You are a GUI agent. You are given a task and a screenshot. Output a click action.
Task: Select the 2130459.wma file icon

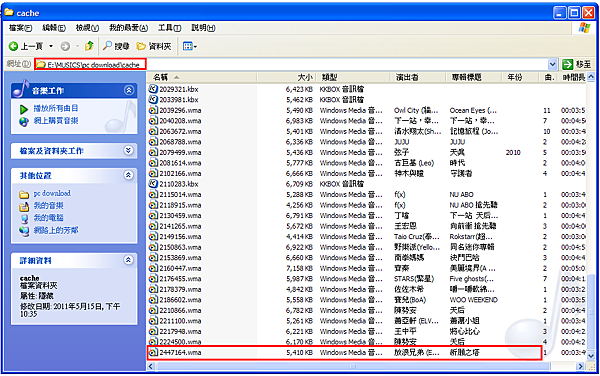(x=153, y=215)
